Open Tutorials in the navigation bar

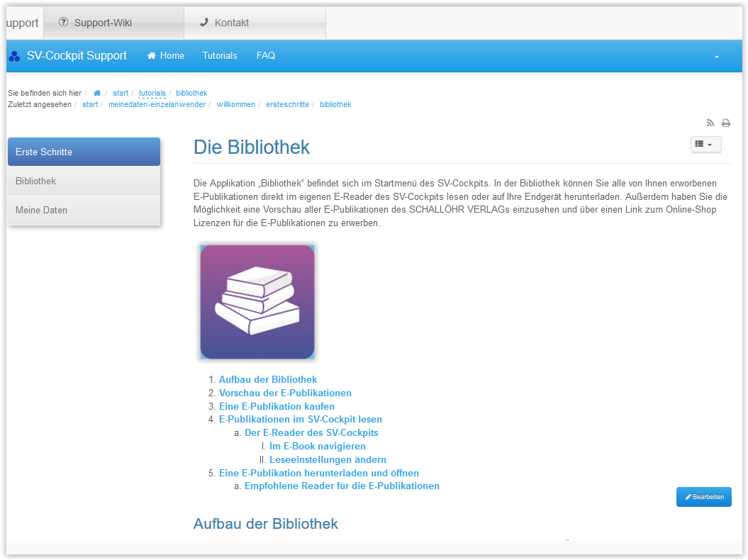coord(220,55)
